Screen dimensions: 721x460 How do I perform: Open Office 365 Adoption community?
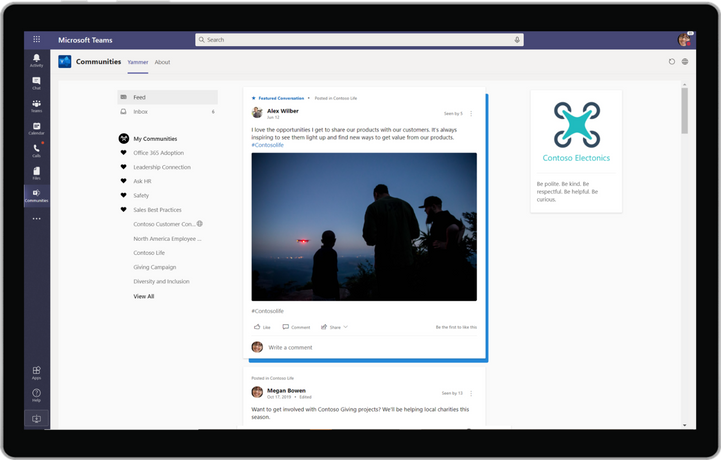pyautogui.click(x=159, y=153)
